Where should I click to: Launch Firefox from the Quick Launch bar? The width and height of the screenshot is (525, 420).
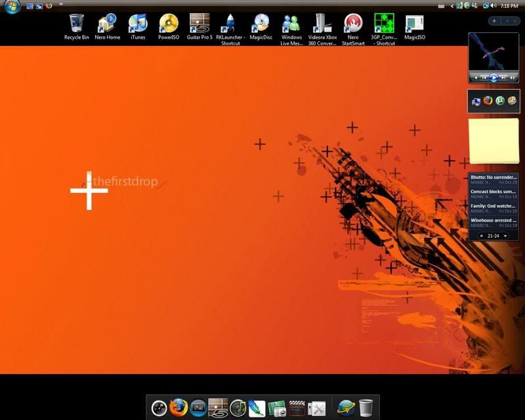49,6
